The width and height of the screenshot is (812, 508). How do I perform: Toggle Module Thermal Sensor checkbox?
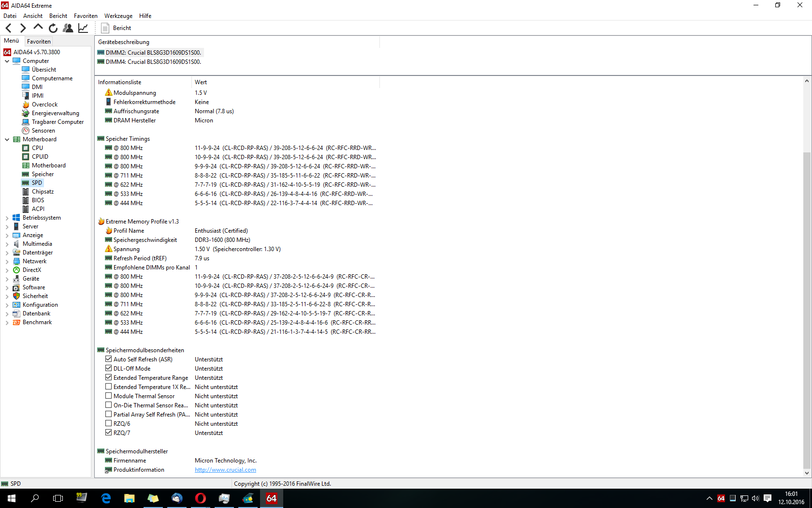point(109,396)
